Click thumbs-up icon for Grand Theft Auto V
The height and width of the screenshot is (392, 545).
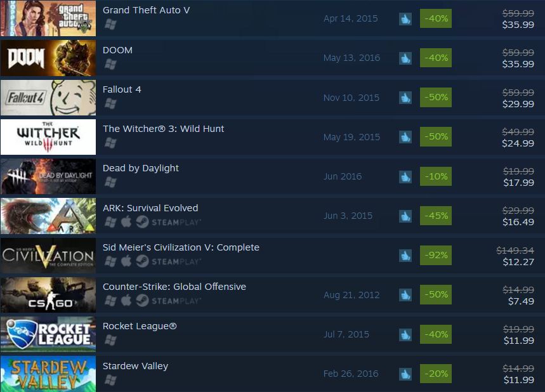(405, 19)
